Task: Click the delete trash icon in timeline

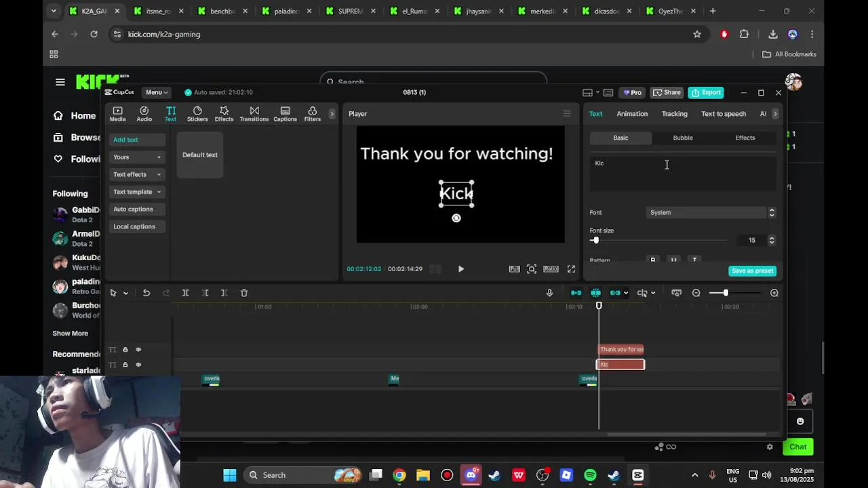Action: click(244, 293)
